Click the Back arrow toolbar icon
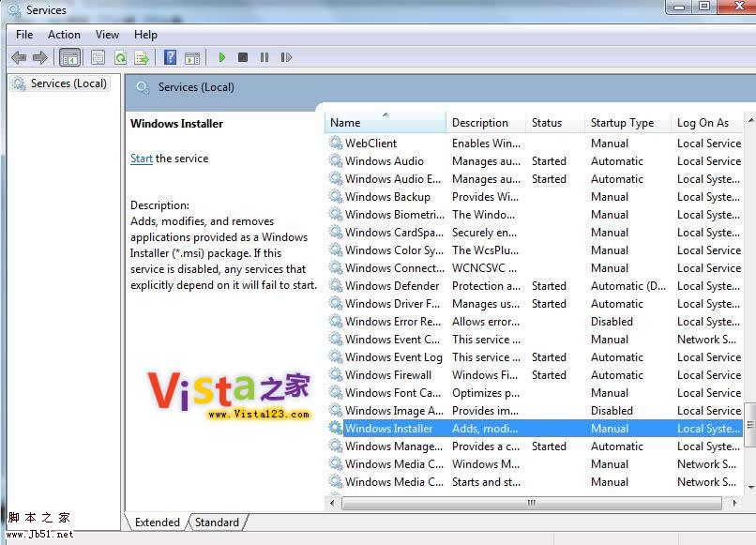Viewport: 756px width, 545px height. pyautogui.click(x=19, y=58)
